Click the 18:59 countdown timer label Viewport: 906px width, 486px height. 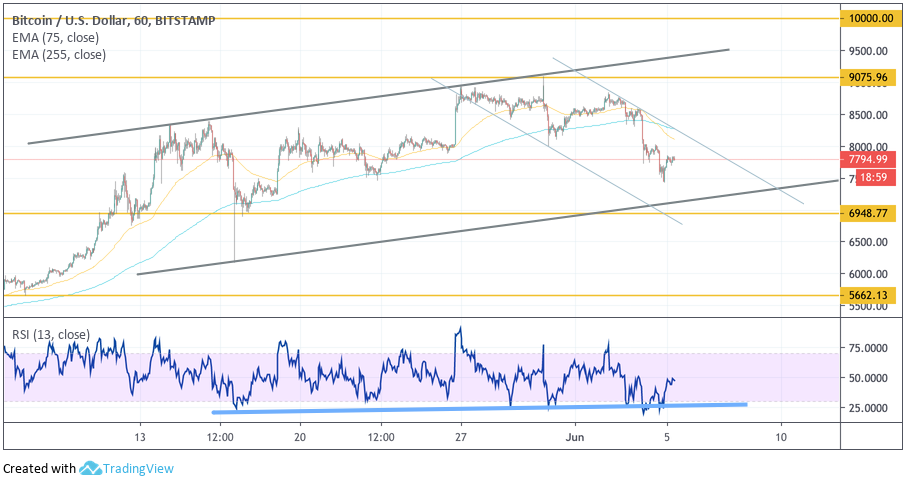(x=874, y=177)
